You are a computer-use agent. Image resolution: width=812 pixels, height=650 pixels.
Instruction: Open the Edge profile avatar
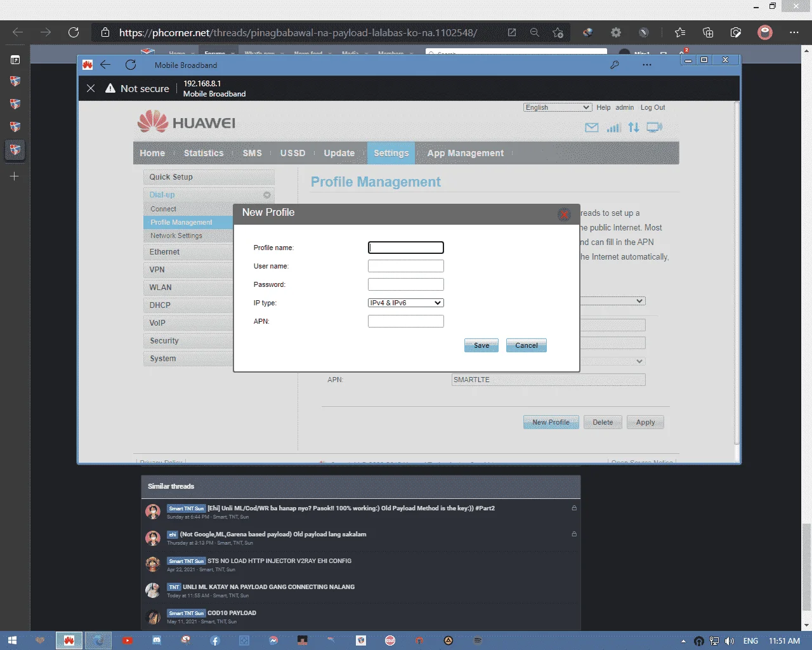click(x=765, y=32)
